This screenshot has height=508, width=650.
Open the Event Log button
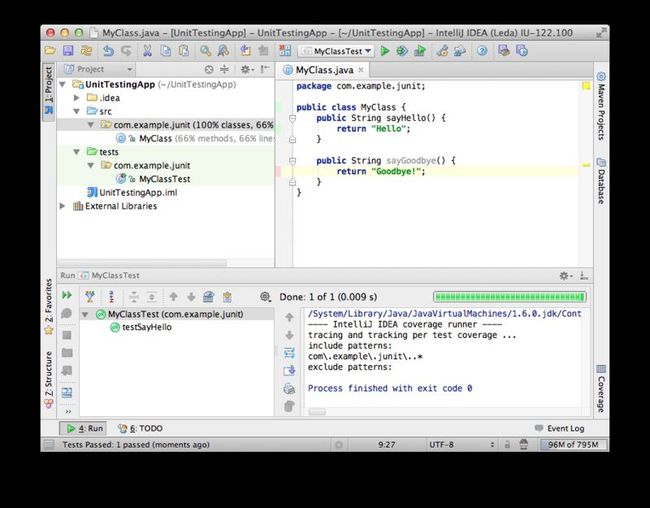560,428
